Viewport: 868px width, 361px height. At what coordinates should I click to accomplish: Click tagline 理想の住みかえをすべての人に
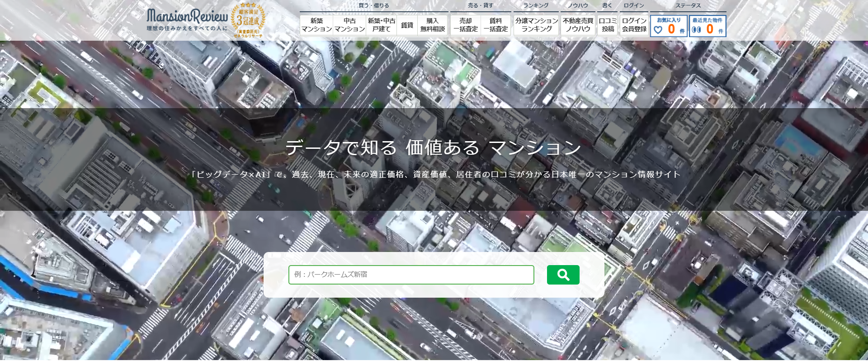pos(187,28)
